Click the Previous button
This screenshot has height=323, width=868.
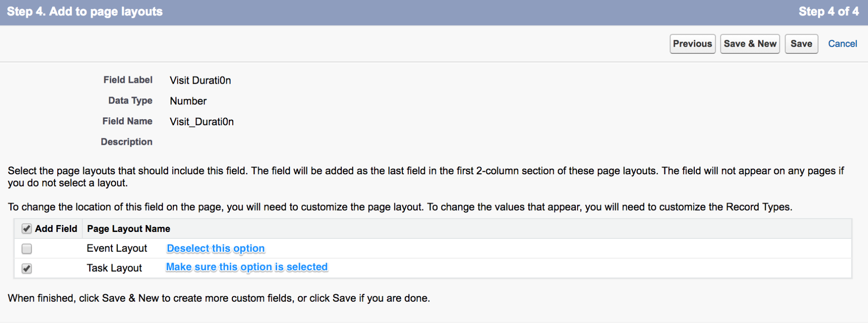click(x=693, y=44)
